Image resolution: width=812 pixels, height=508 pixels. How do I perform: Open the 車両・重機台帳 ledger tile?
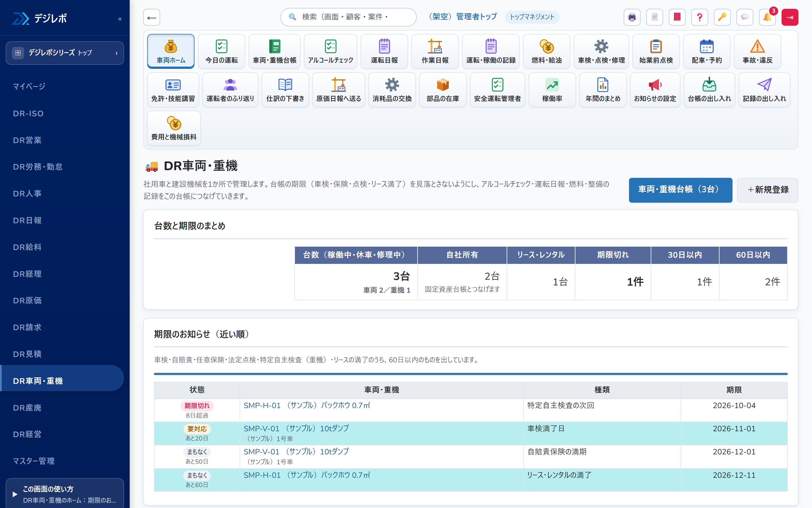(x=274, y=51)
